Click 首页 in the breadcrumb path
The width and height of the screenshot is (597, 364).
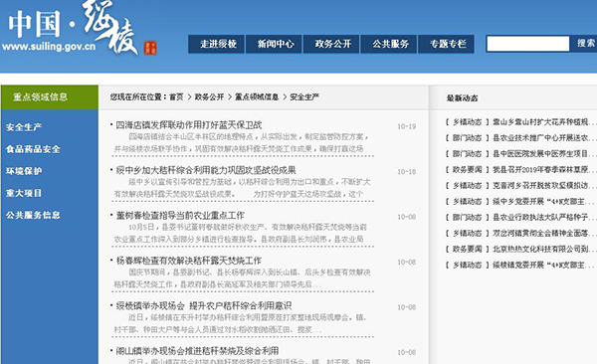(176, 97)
